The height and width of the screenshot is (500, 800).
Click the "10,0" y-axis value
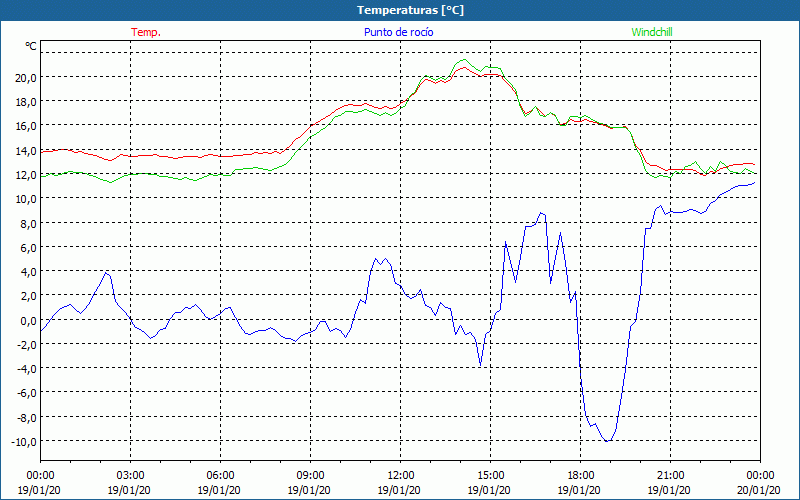tap(27, 199)
